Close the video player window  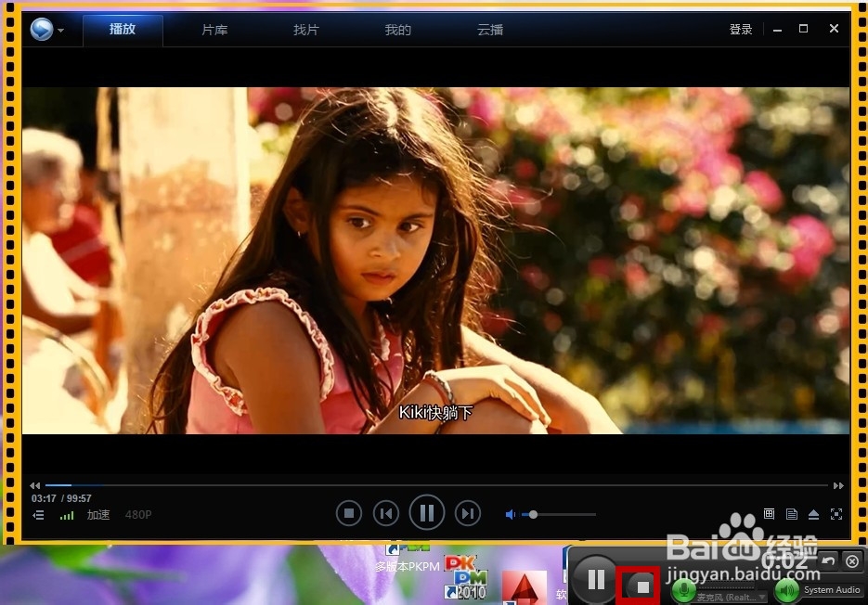click(834, 28)
